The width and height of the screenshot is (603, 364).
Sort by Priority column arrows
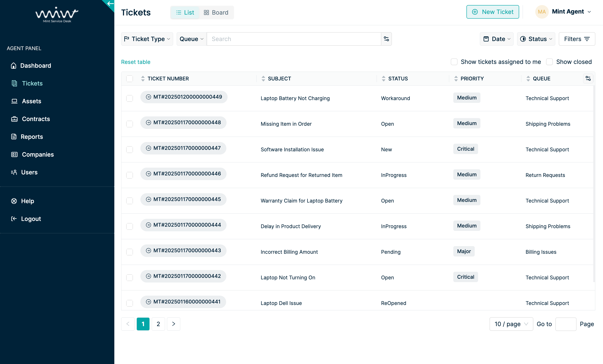pyautogui.click(x=456, y=79)
